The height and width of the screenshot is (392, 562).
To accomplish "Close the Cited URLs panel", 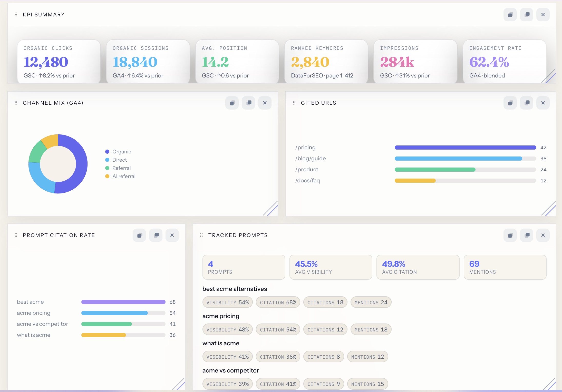I will pos(543,103).
